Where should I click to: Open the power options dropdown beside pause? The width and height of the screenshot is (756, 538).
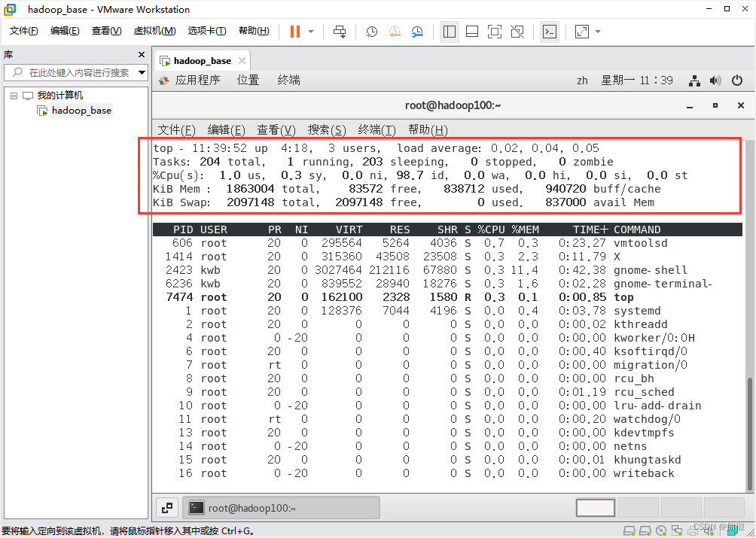311,32
